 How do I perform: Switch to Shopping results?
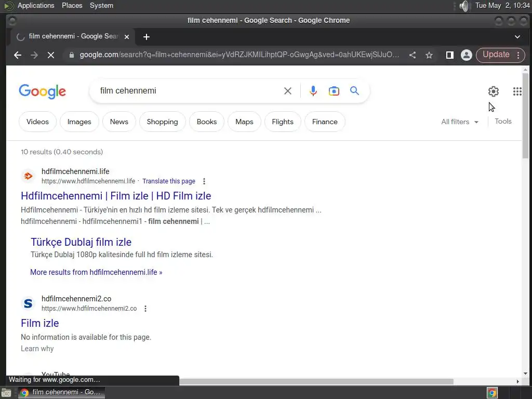point(162,122)
